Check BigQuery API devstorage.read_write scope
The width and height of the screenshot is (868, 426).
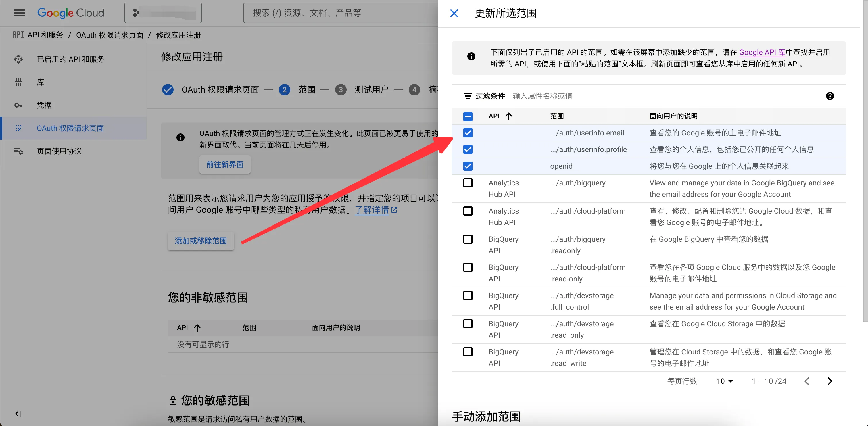468,352
